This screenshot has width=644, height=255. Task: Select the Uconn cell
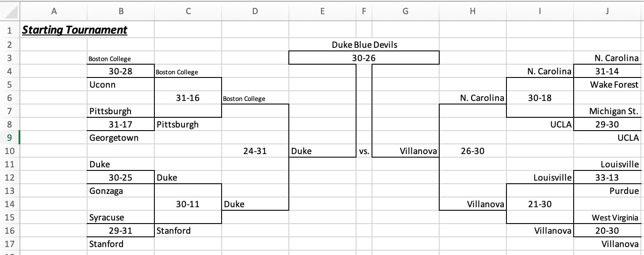click(121, 85)
